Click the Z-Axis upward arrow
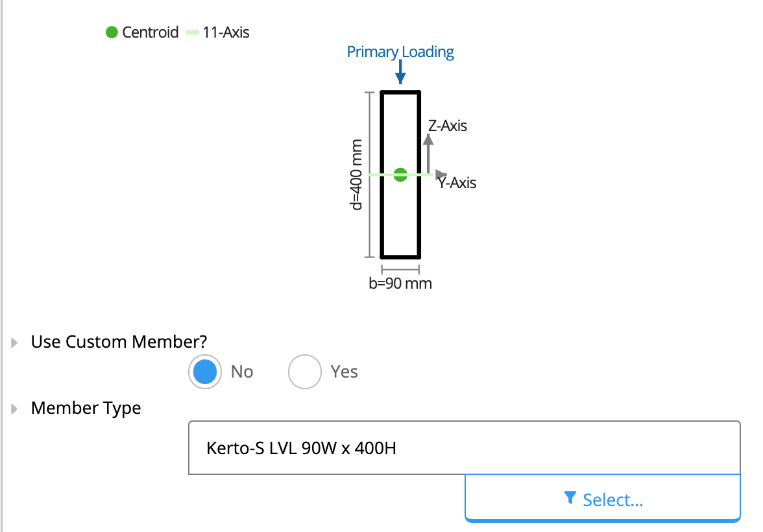 [428, 153]
